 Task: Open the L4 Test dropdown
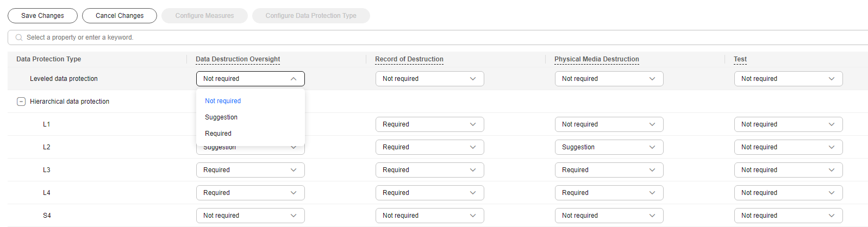(x=788, y=193)
